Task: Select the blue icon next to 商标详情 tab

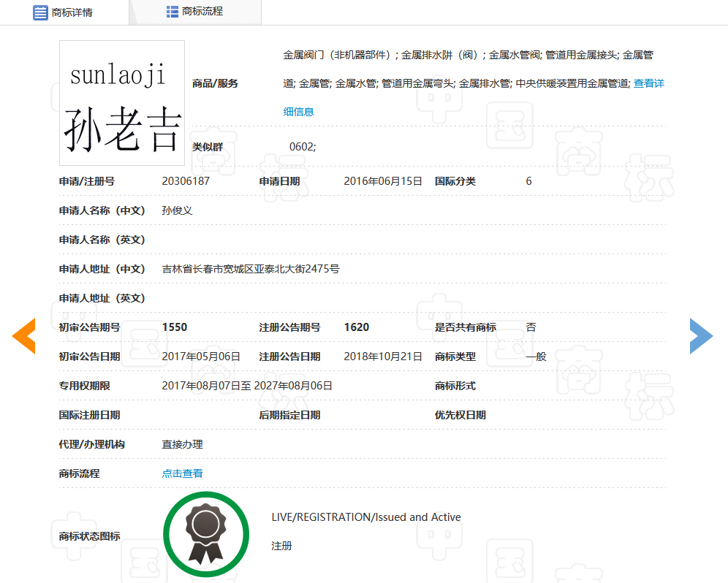Action: point(40,12)
